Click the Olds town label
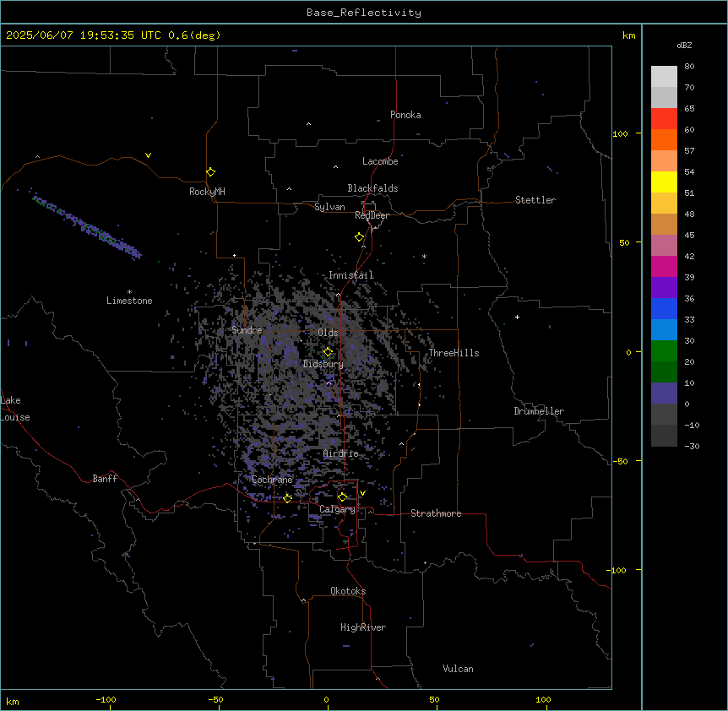728x711 pixels. (328, 333)
